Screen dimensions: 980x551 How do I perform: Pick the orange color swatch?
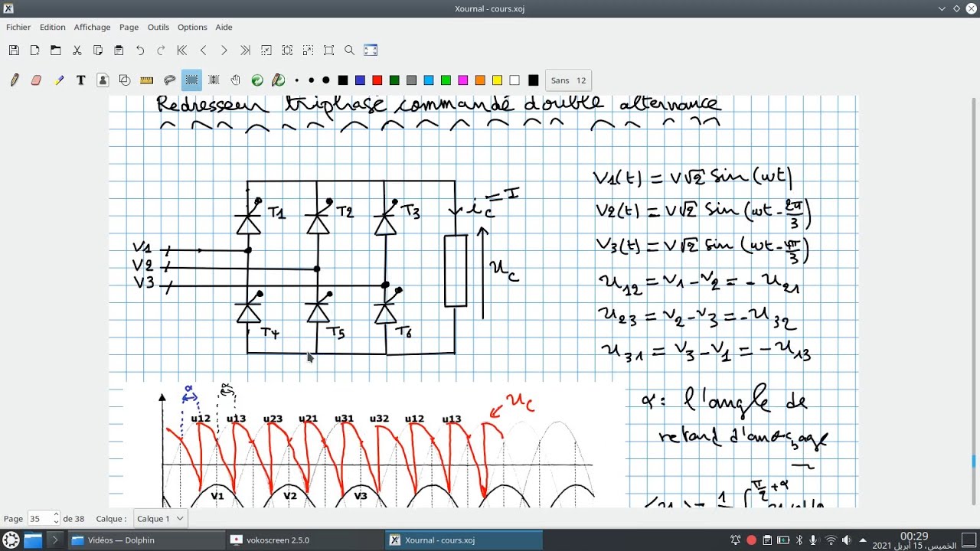pyautogui.click(x=480, y=80)
